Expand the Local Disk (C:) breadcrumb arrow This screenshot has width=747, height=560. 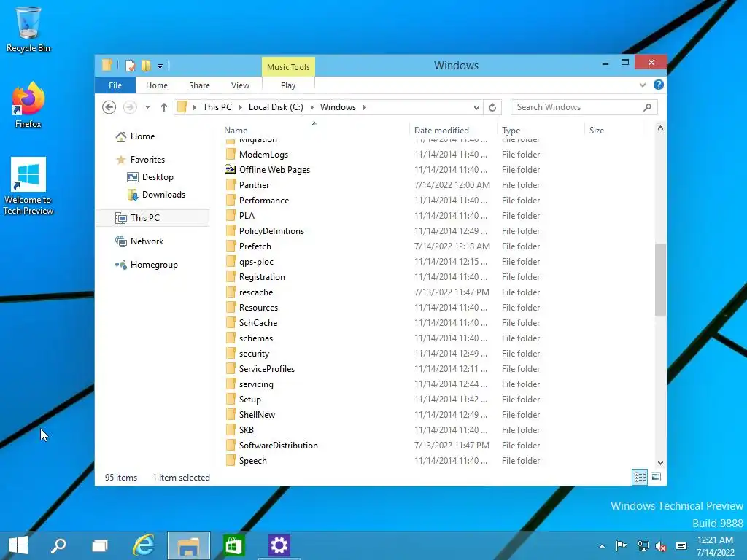pos(312,107)
